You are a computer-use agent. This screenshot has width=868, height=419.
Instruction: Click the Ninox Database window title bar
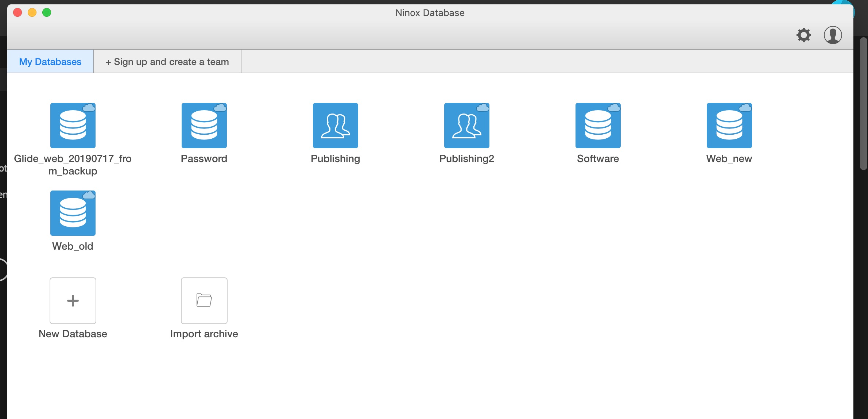coord(430,13)
